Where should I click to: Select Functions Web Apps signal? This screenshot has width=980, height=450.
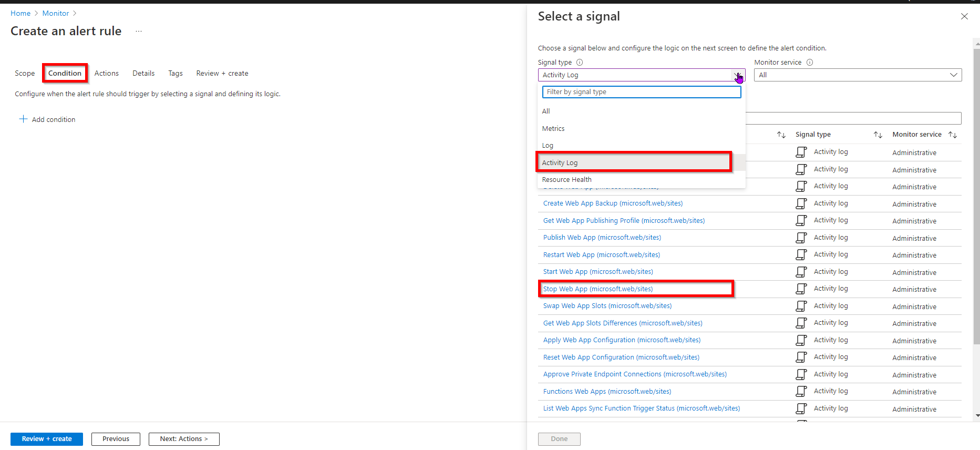[x=607, y=392]
